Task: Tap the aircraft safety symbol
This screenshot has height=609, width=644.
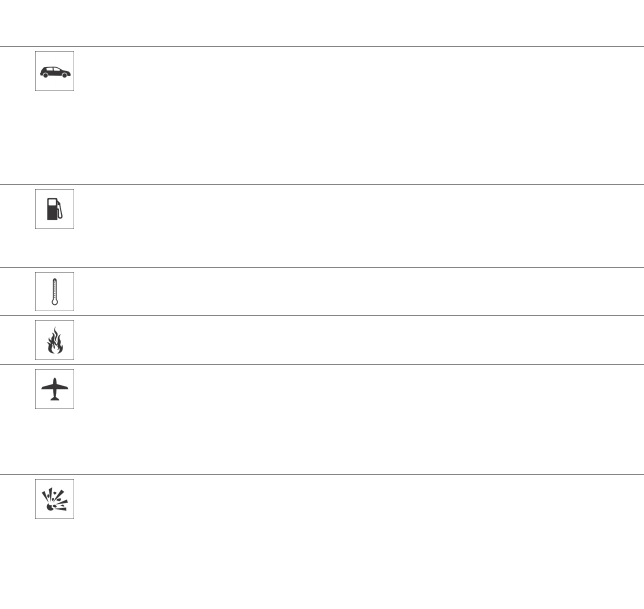Action: (x=54, y=389)
